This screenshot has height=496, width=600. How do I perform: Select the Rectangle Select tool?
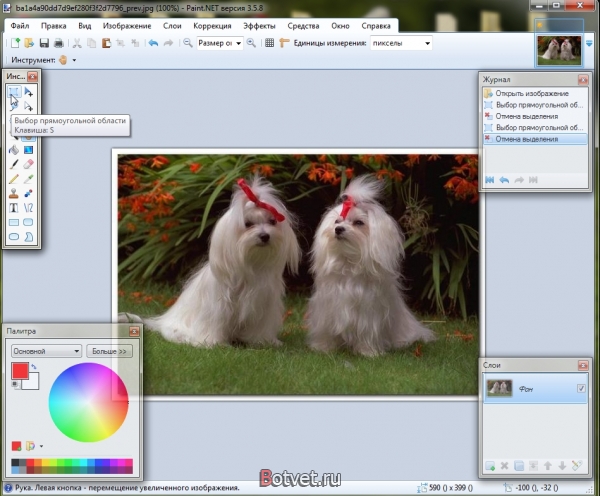tap(14, 91)
